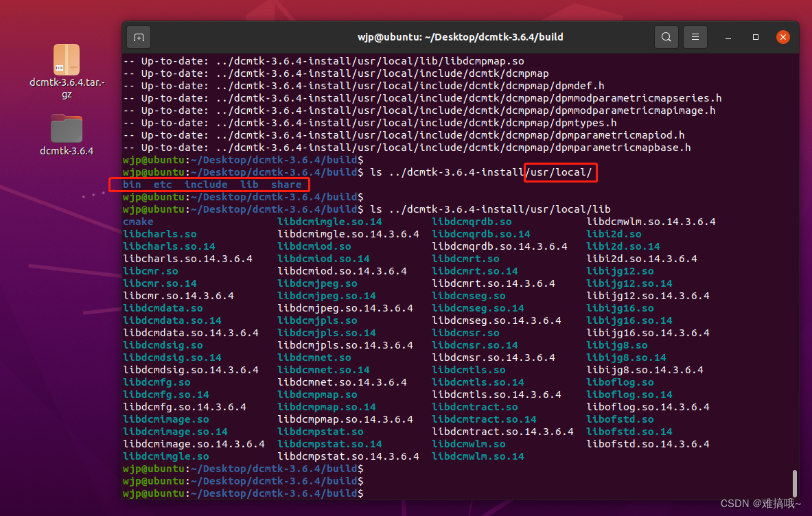Image resolution: width=812 pixels, height=516 pixels.
Task: Click 'include' directory in ls output
Action: [206, 185]
